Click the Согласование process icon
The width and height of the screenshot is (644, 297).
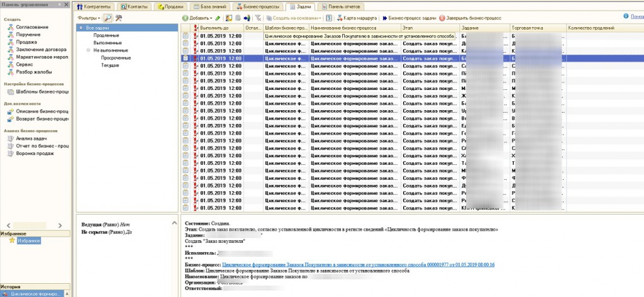point(11,27)
